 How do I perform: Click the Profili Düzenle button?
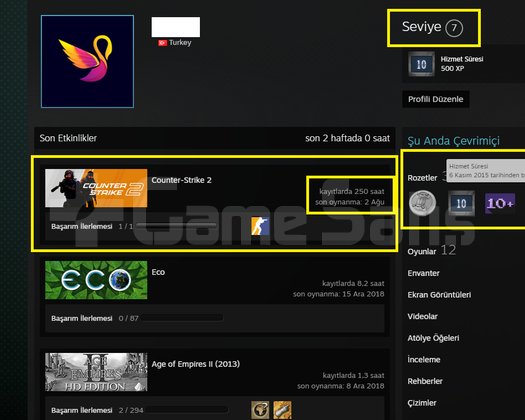coord(436,99)
